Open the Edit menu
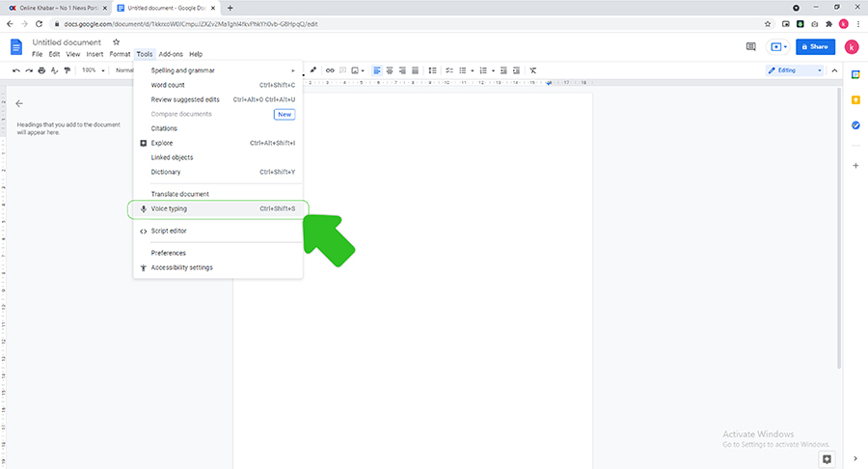The width and height of the screenshot is (868, 469). (54, 54)
